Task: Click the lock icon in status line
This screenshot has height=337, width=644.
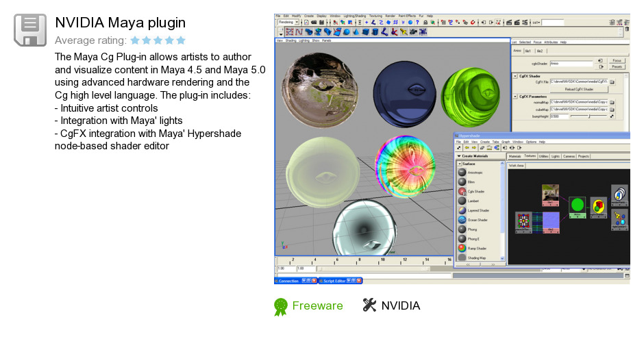Action: (425, 23)
